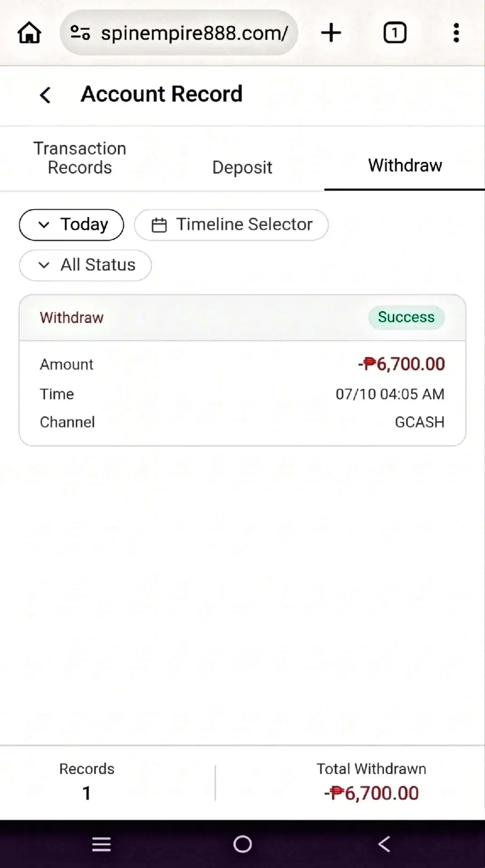This screenshot has height=868, width=485.
Task: Open the tab switcher showing 1 tab
Action: (x=395, y=33)
